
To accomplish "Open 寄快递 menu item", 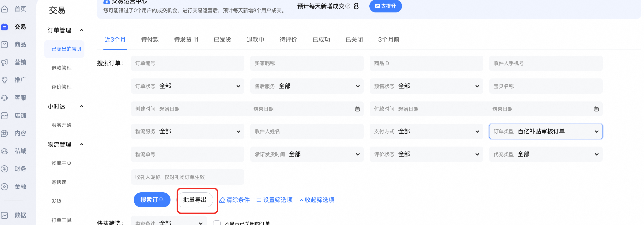I will (x=59, y=182).
